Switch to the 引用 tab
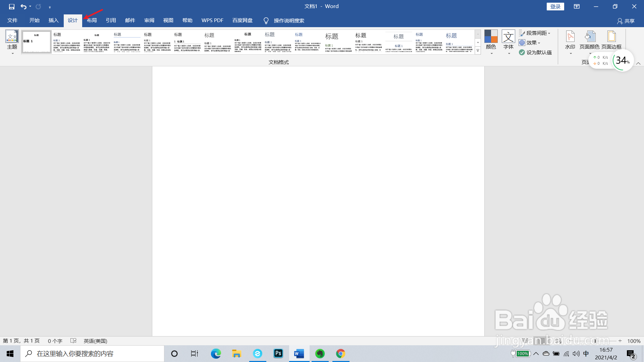Screen dimensions: 644x362 point(111,20)
